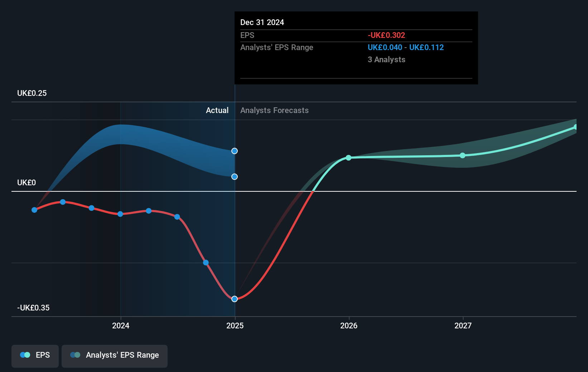
Task: Click the first EPS data point on red line
Action: point(34,210)
